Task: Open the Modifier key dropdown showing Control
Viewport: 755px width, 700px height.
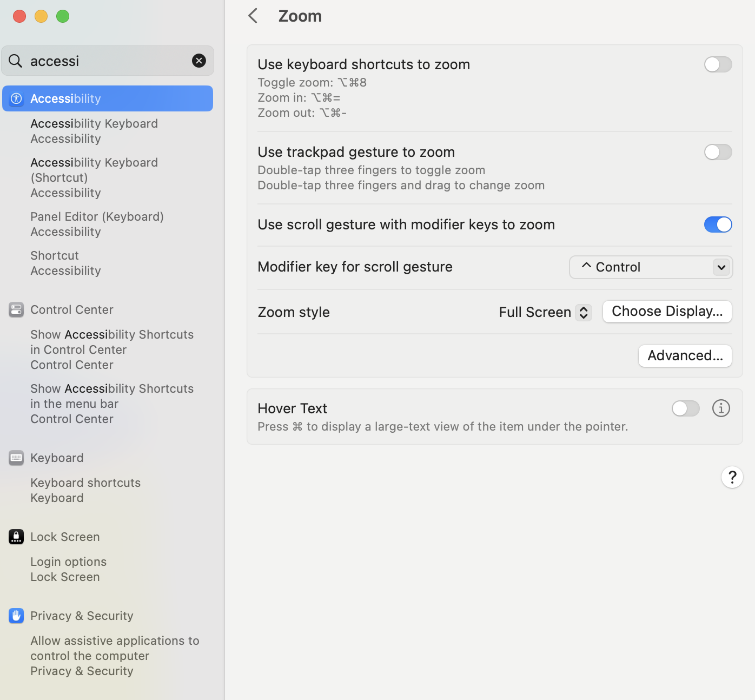Action: coord(651,267)
